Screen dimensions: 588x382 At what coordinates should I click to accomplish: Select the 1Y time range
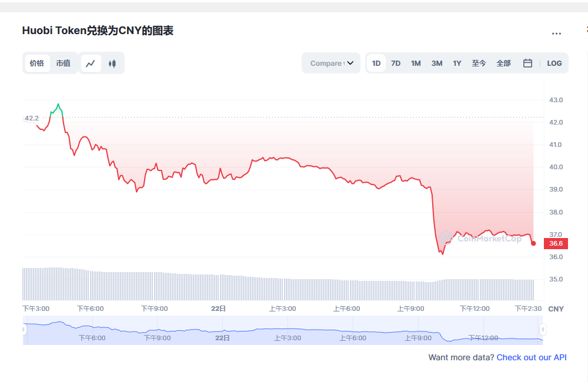tap(457, 63)
